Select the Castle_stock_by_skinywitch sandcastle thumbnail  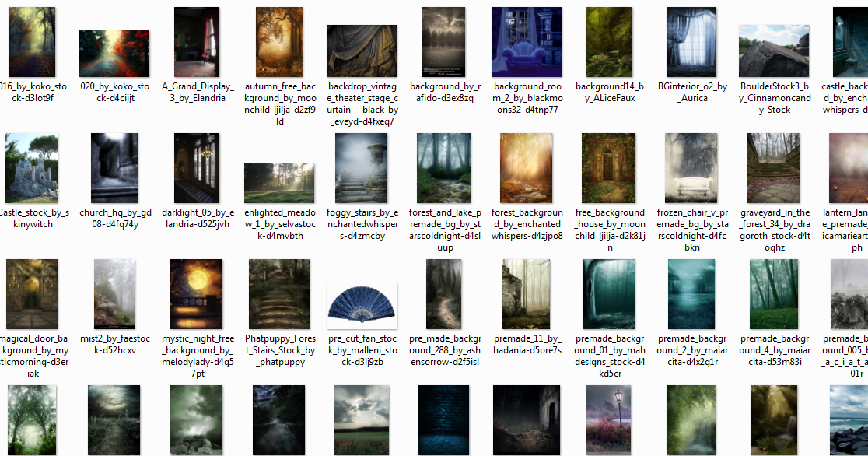[x=32, y=168]
